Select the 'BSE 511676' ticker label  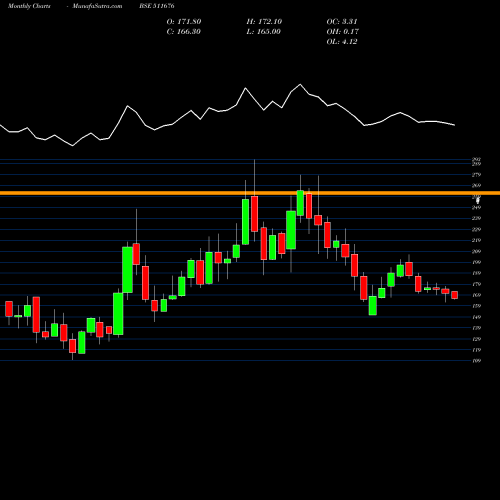pos(157,6)
